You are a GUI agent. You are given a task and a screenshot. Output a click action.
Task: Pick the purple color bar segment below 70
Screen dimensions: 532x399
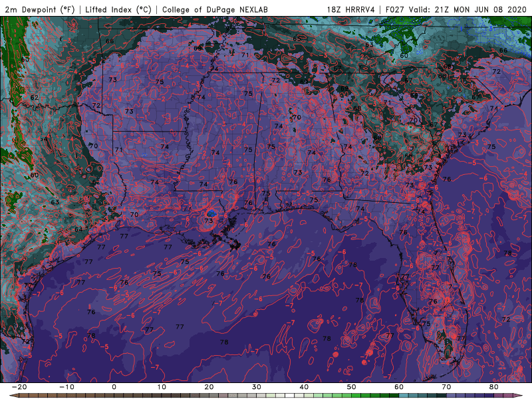452,396
